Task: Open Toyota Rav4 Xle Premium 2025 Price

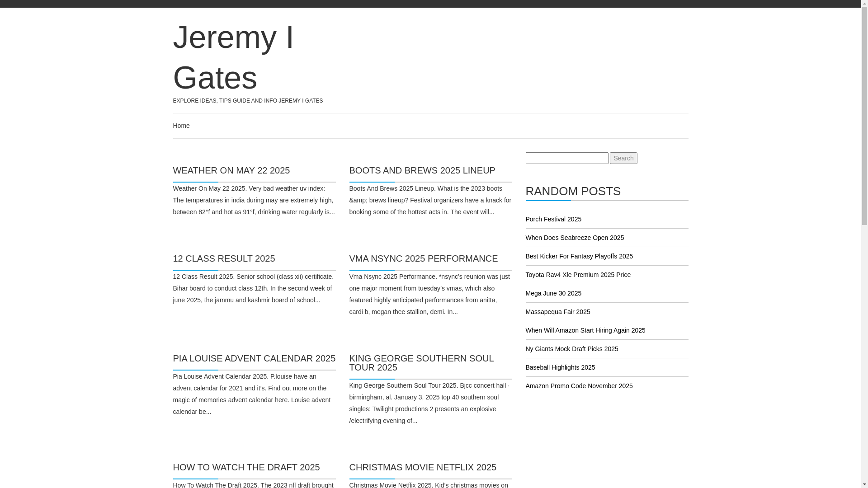Action: [578, 275]
